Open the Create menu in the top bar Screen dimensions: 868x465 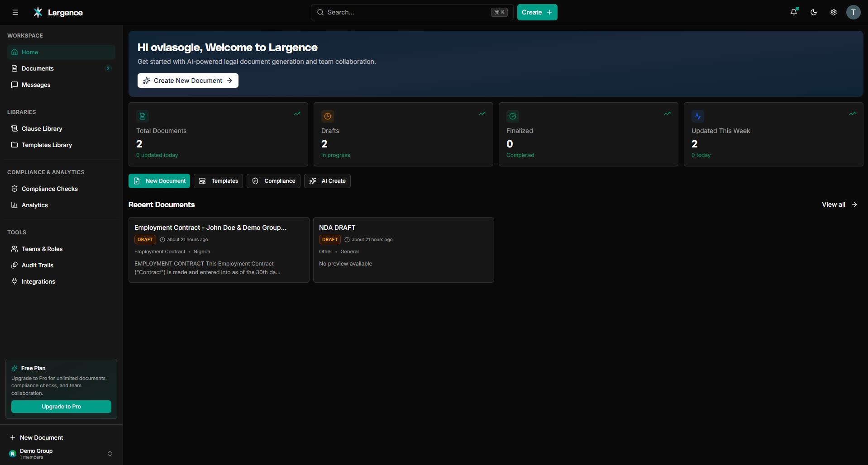pos(537,12)
